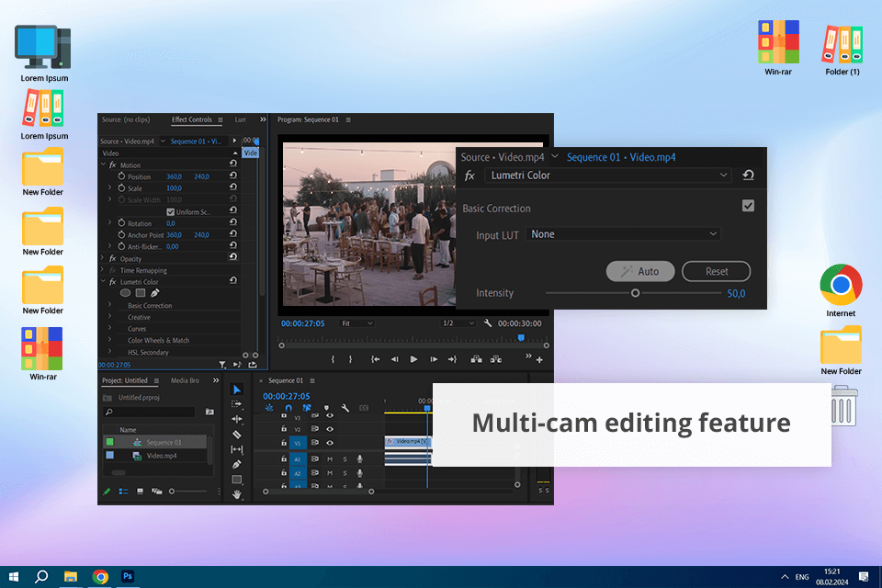
Task: Expand Curves section
Action: (x=109, y=329)
